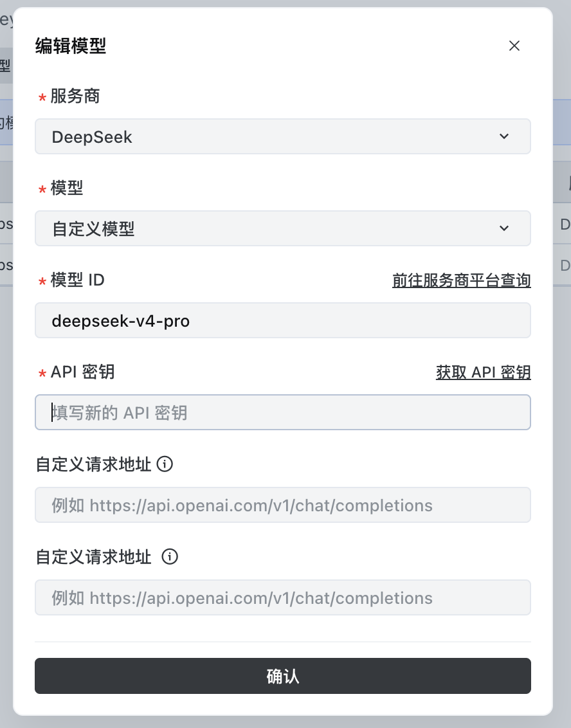
Task: Click the 编辑模型 dialog title
Action: point(71,46)
